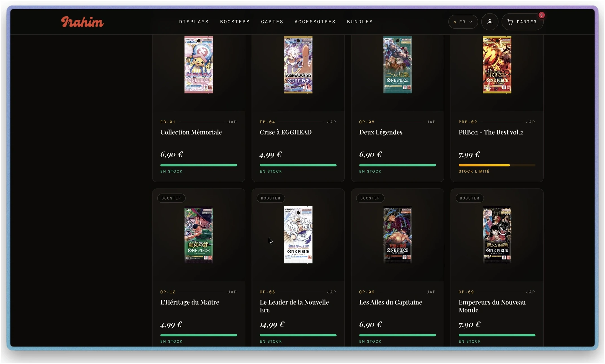The width and height of the screenshot is (605, 364).
Task: Click the Booster tag on OP-05 card
Action: point(271,198)
